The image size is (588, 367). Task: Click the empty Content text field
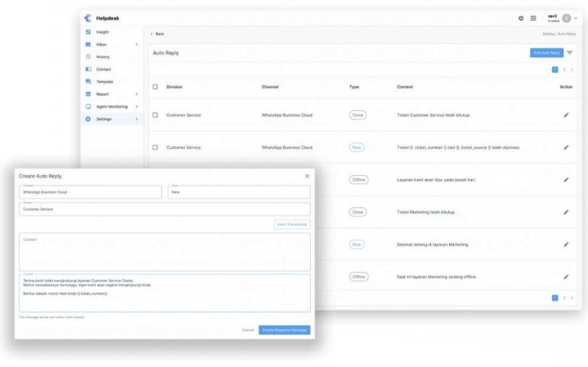(164, 252)
